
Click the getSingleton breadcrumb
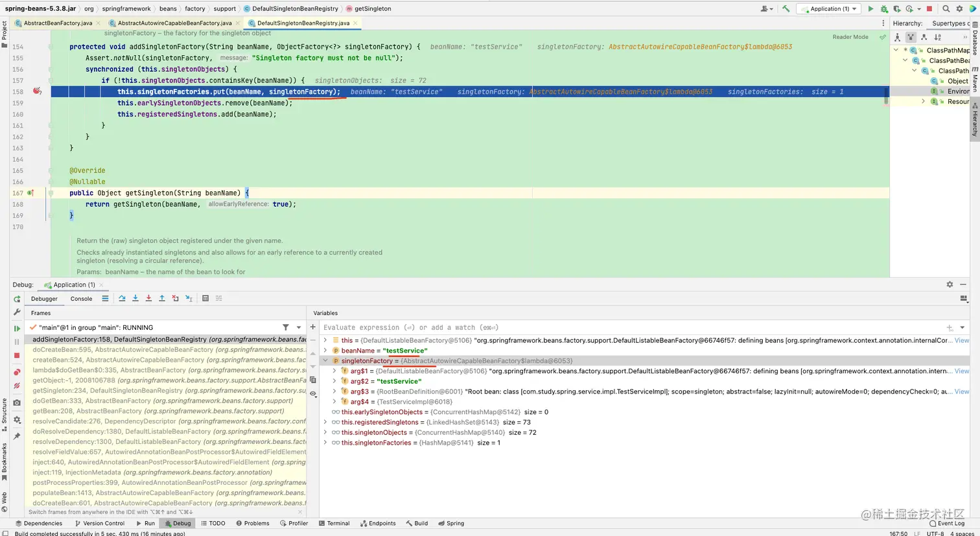point(373,9)
